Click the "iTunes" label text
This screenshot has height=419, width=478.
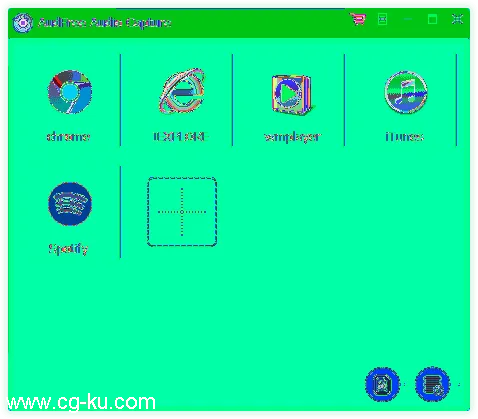pos(404,137)
